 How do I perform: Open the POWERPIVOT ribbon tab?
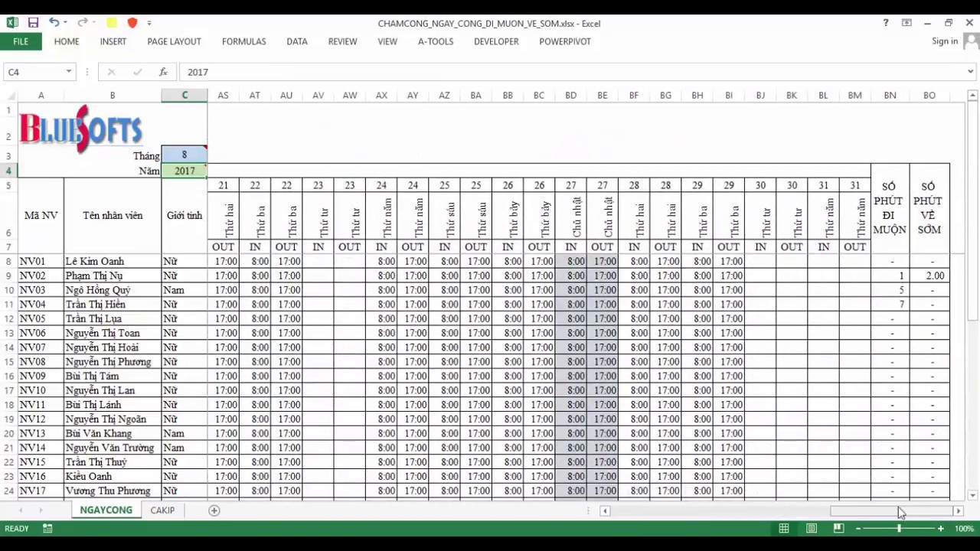(565, 41)
